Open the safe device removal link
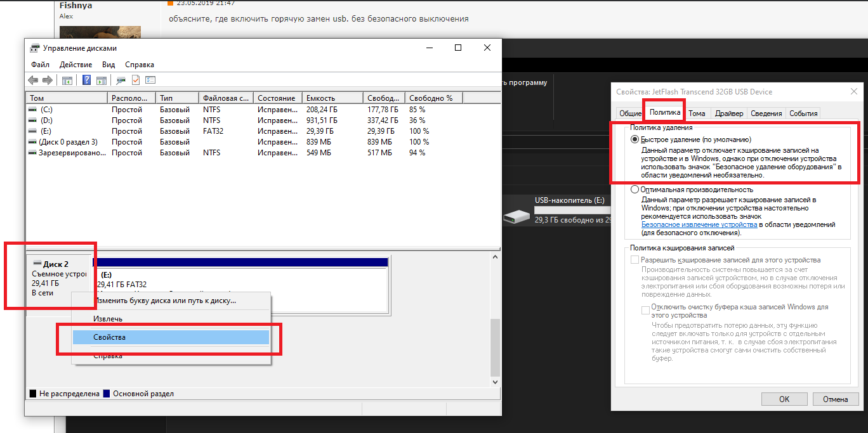This screenshot has height=433, width=868. 699,224
